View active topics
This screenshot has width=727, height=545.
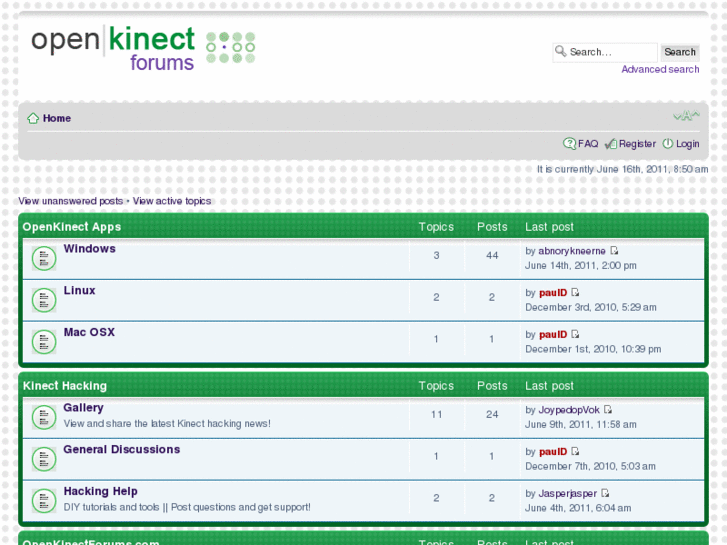tap(172, 201)
